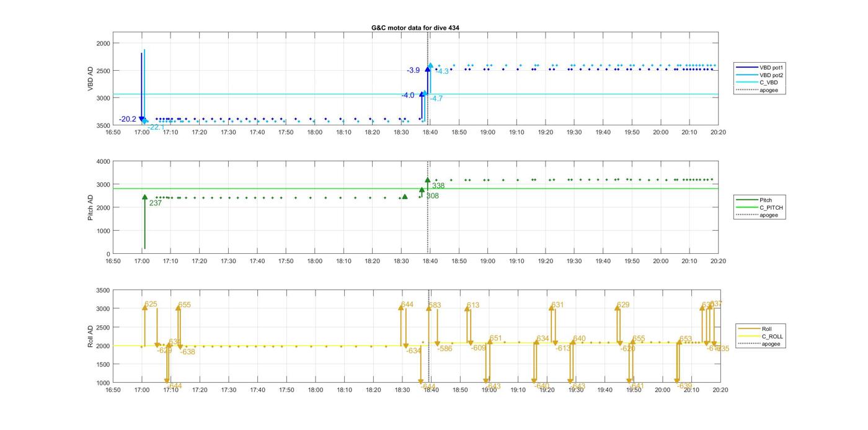This screenshot has width=868, height=430.
Task: Click the 1500 tick on Roll y-axis
Action: 102,364
